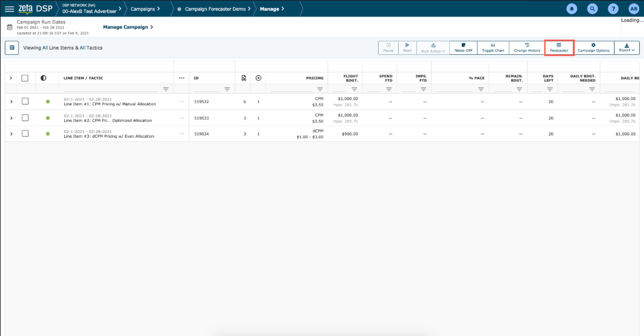Image resolution: width=644 pixels, height=336 pixels.
Task: Select the checkbox for Line Item #1
Action: coord(25,101)
